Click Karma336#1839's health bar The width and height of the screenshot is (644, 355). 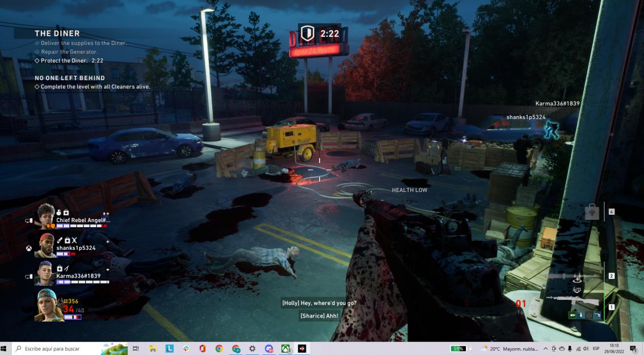(82, 282)
